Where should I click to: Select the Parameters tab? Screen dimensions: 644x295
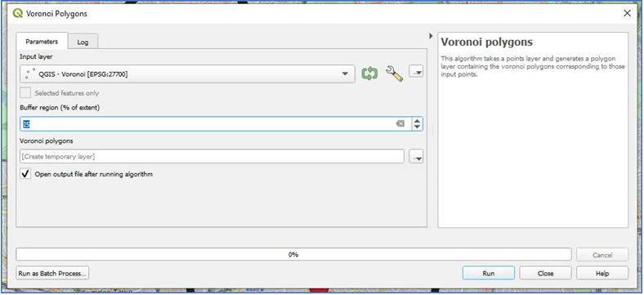click(x=42, y=42)
